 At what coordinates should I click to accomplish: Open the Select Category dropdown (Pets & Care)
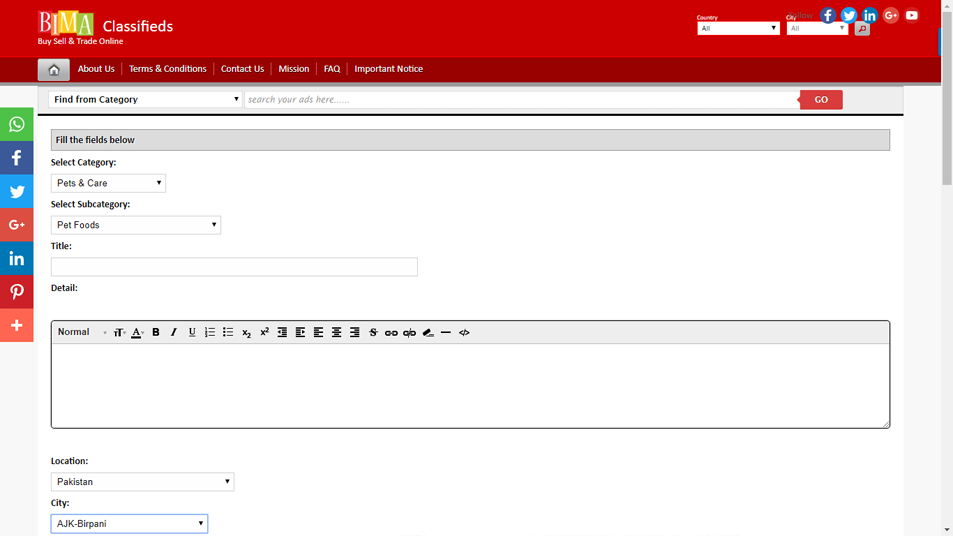[x=108, y=183]
